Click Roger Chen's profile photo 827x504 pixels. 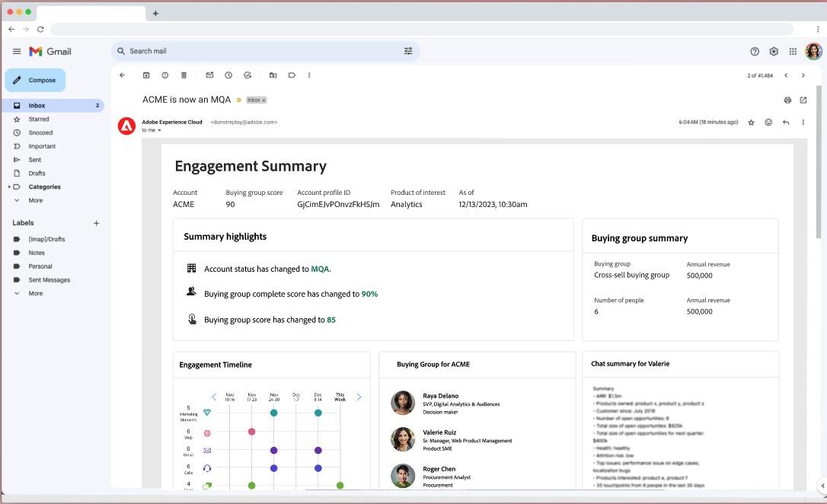(402, 476)
